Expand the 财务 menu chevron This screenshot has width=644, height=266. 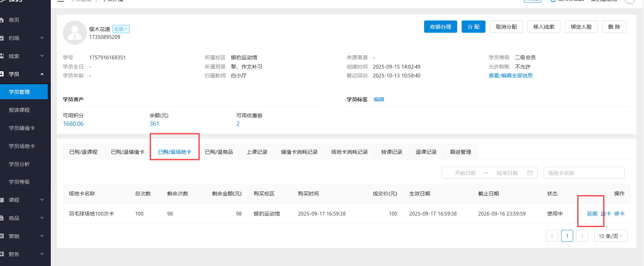42,254
